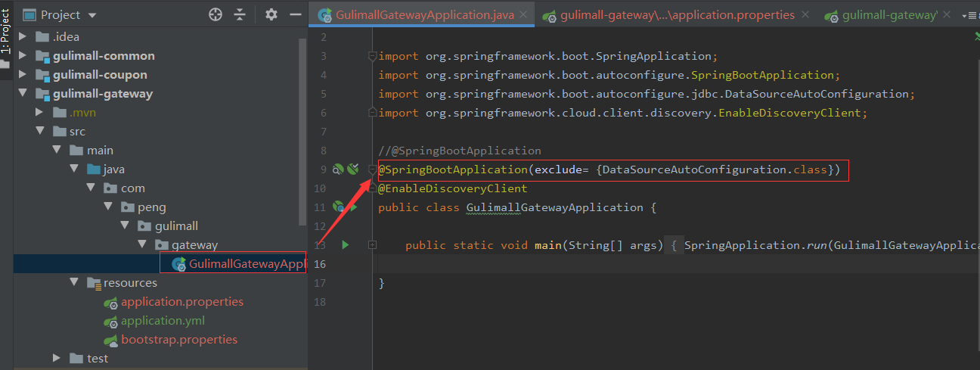Collapse the resources folder arrow

click(74, 282)
